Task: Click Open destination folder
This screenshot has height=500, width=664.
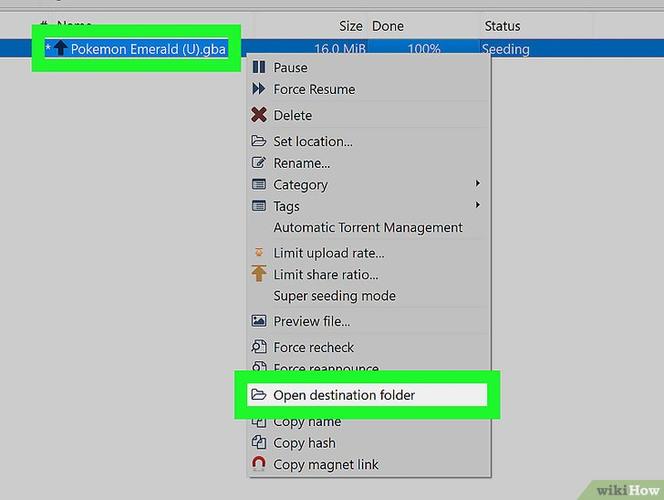Action: pyautogui.click(x=367, y=395)
